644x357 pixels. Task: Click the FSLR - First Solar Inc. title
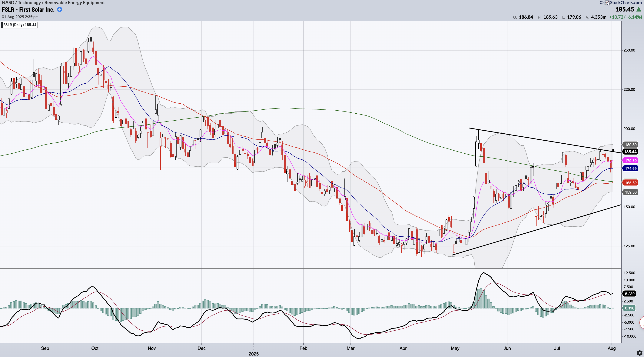pos(28,9)
